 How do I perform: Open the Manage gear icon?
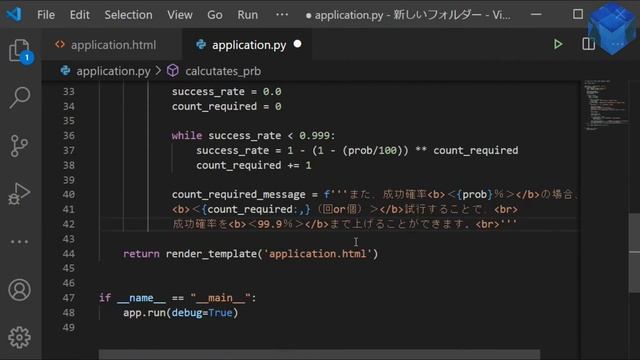click(x=19, y=337)
